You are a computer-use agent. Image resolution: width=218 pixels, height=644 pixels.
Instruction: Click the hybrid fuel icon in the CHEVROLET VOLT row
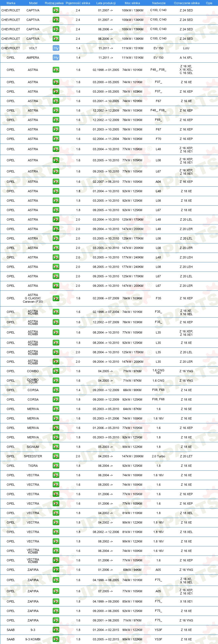coord(56,48)
